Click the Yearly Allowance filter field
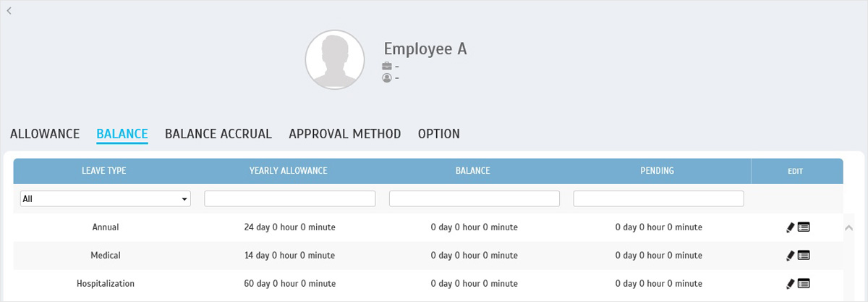The image size is (868, 302). (x=290, y=198)
